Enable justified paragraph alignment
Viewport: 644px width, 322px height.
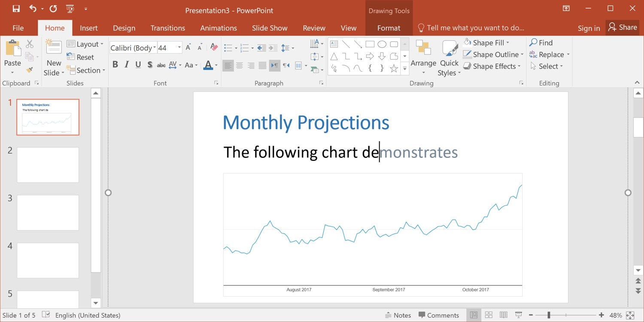[262, 65]
